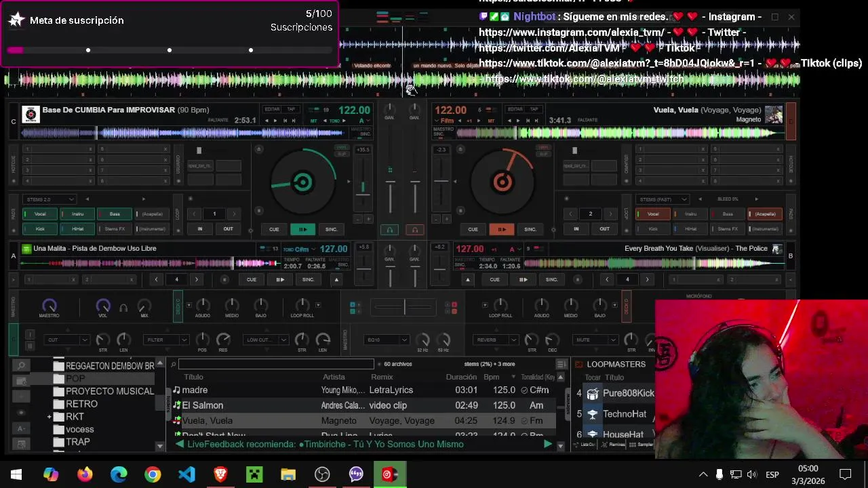
Task: Open the STEMS (FAST) pads dropdown
Action: click(x=663, y=199)
